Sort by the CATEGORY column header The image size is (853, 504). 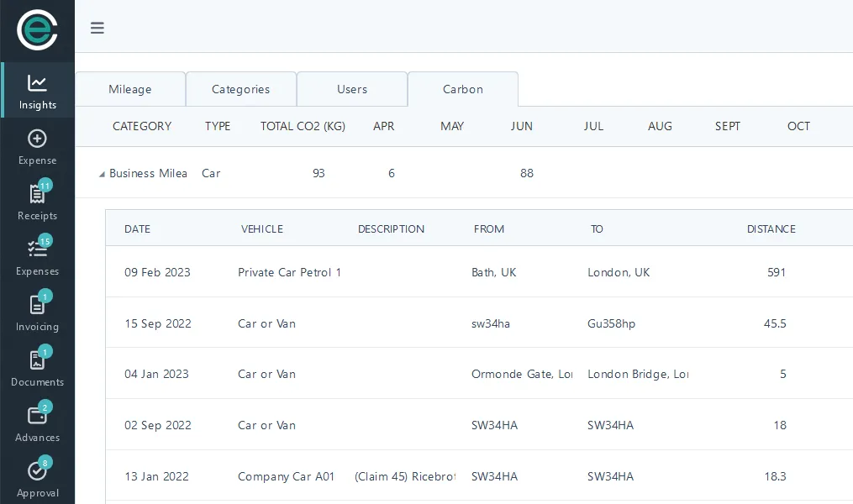click(x=142, y=126)
